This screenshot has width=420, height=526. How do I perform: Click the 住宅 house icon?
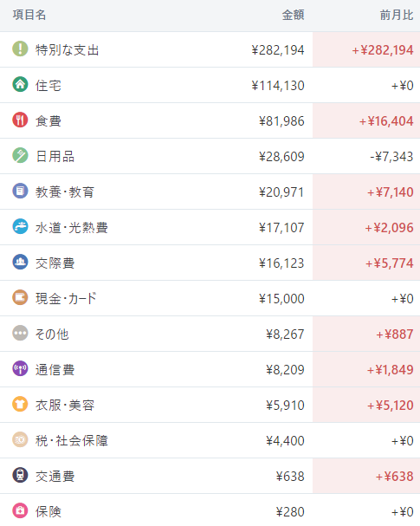pos(20,84)
